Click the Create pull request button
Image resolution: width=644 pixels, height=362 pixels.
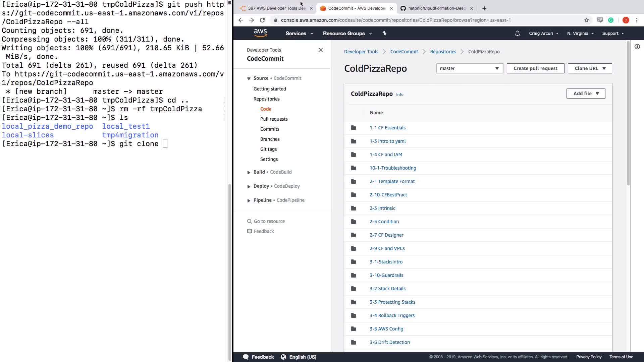click(x=535, y=68)
